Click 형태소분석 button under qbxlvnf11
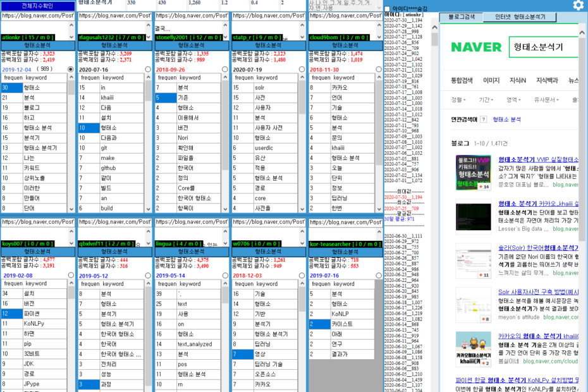The height and width of the screenshot is (392, 588). pos(114,252)
